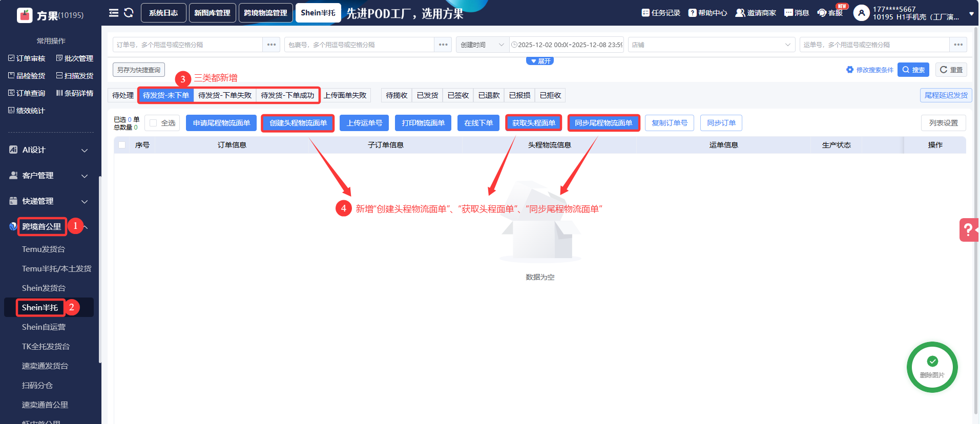Click the 搜索 search button
The image size is (980, 424).
(x=913, y=70)
